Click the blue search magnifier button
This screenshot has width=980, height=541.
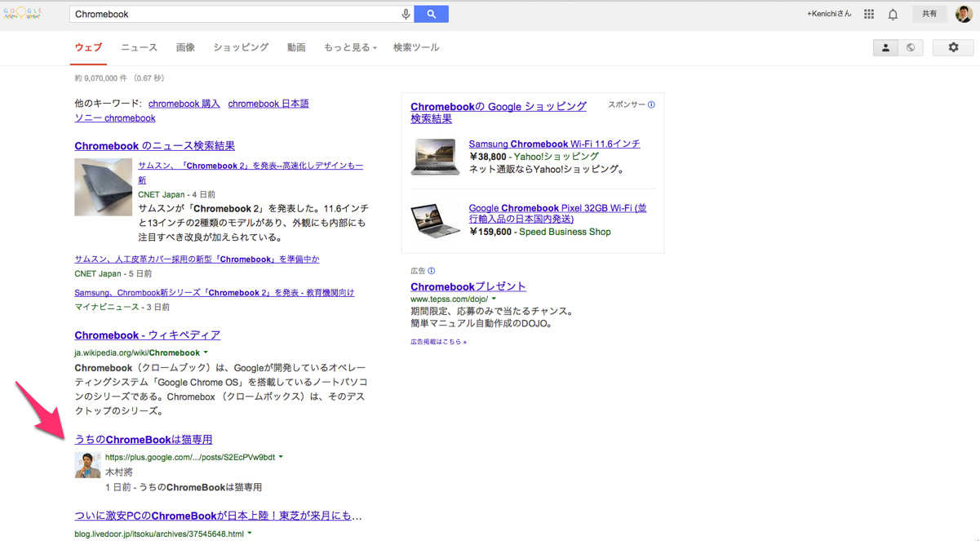tap(431, 14)
